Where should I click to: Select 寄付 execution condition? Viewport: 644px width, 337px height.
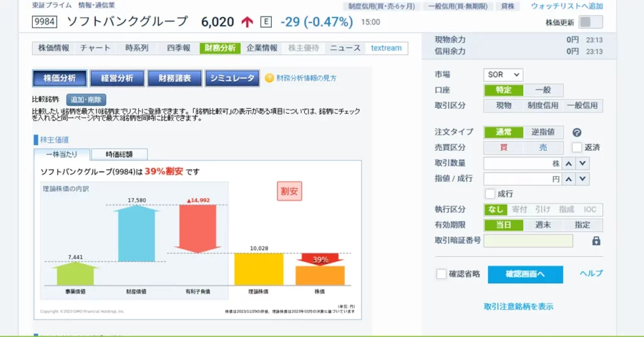pyautogui.click(x=519, y=210)
